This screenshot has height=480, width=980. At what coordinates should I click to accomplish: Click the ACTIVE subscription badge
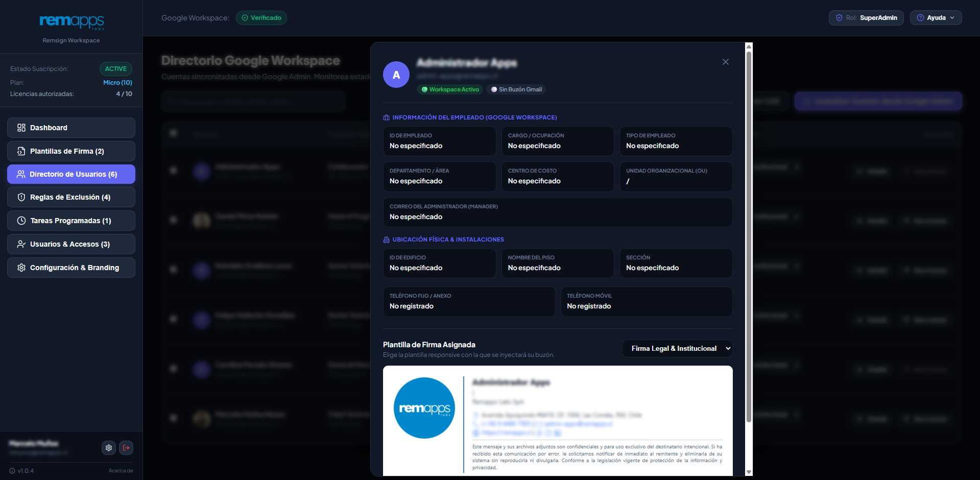[116, 69]
